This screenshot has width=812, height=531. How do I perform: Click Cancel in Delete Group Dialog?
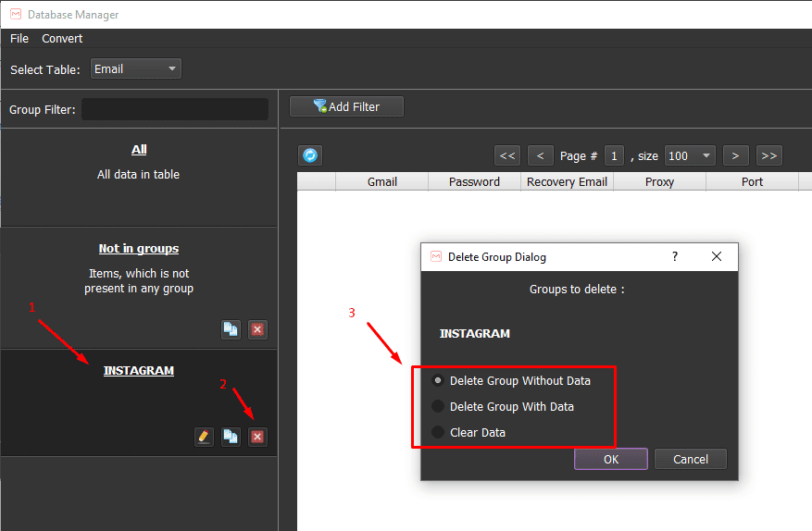(691, 459)
